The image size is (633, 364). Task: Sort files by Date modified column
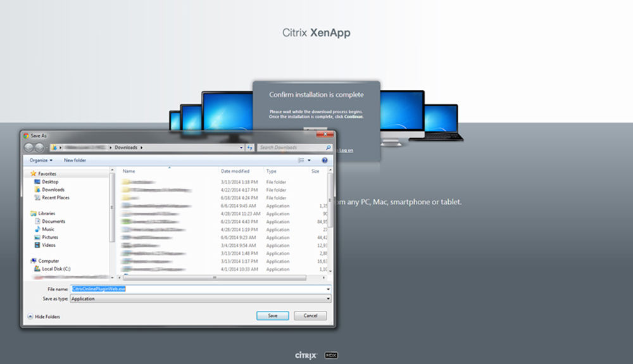tap(235, 172)
